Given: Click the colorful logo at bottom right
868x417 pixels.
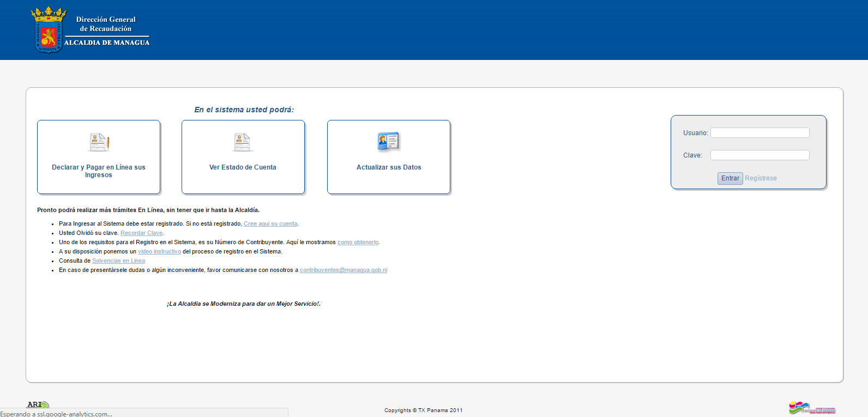Looking at the screenshot, I should coord(811,408).
